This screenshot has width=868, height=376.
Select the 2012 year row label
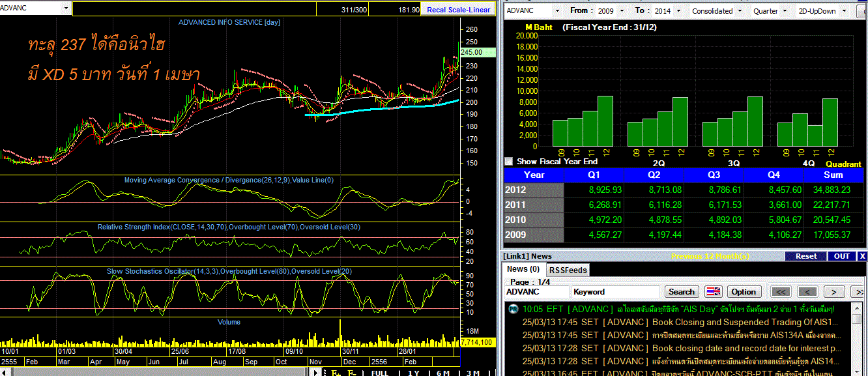pyautogui.click(x=534, y=190)
